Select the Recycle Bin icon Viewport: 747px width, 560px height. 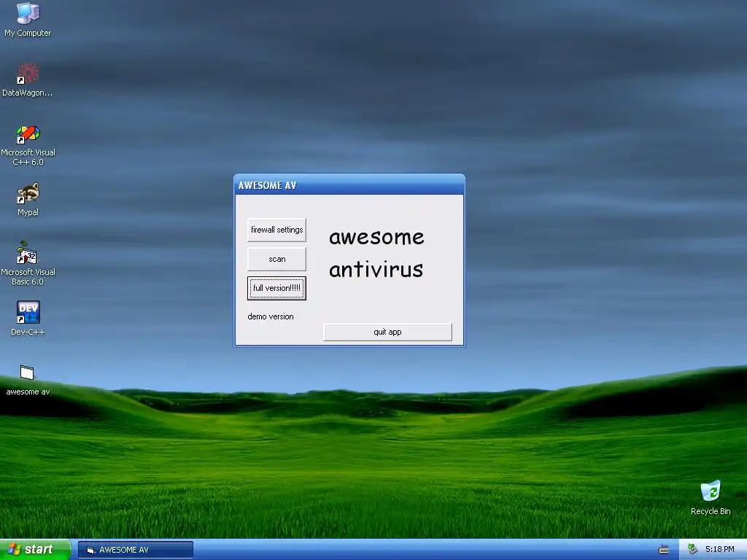tap(711, 497)
